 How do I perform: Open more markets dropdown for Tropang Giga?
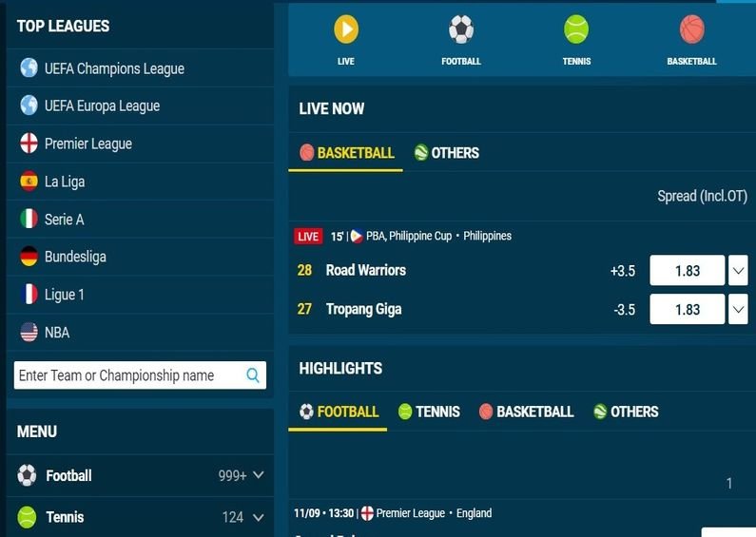click(738, 309)
